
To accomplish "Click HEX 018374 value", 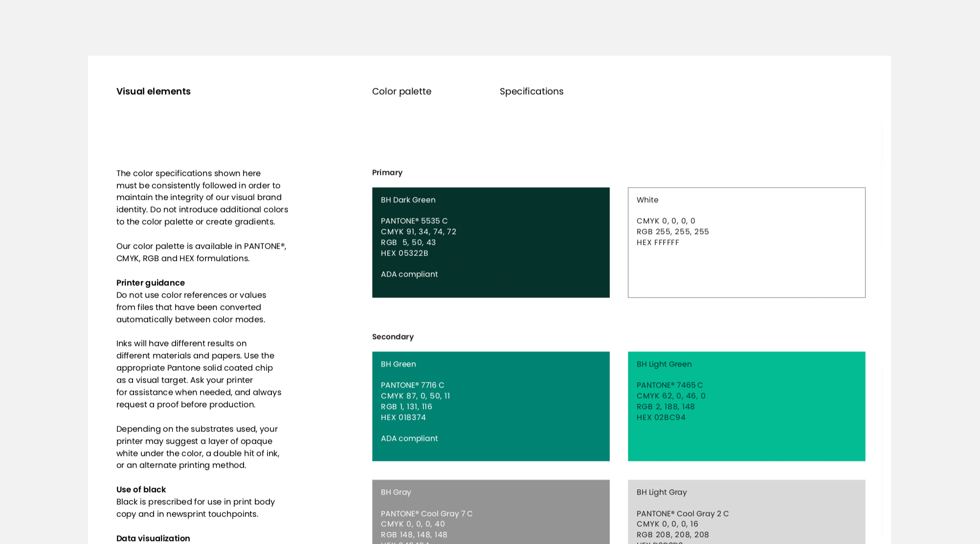I will [x=403, y=417].
